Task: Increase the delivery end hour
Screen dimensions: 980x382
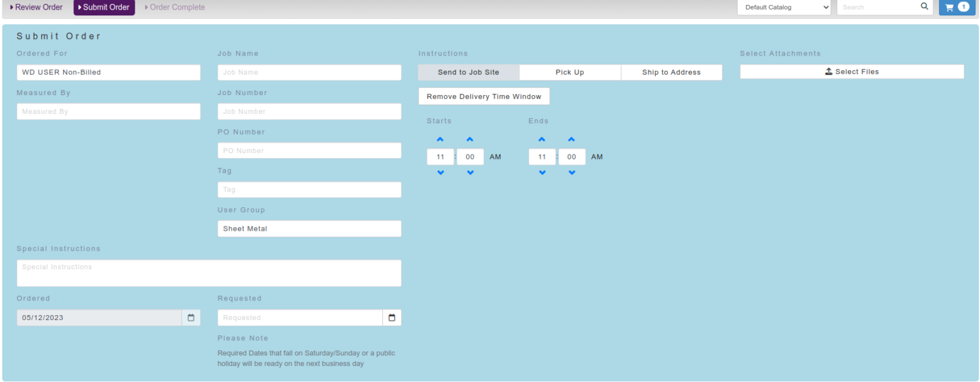Action: [542, 139]
